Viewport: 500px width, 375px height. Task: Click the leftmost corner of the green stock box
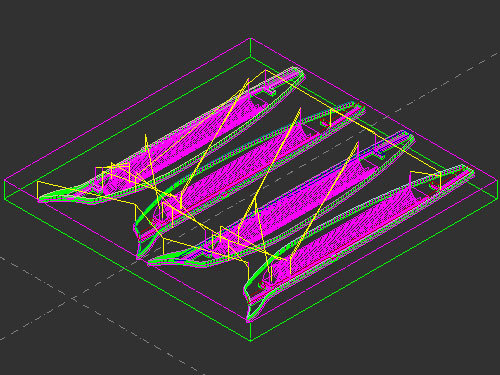[x=5, y=200]
